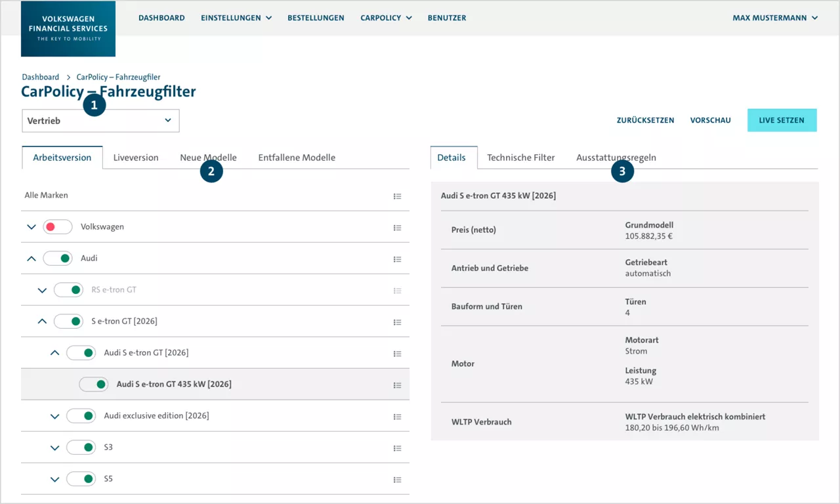Image resolution: width=840 pixels, height=504 pixels.
Task: Open the list icon next to Alle Marken
Action: [x=397, y=196]
